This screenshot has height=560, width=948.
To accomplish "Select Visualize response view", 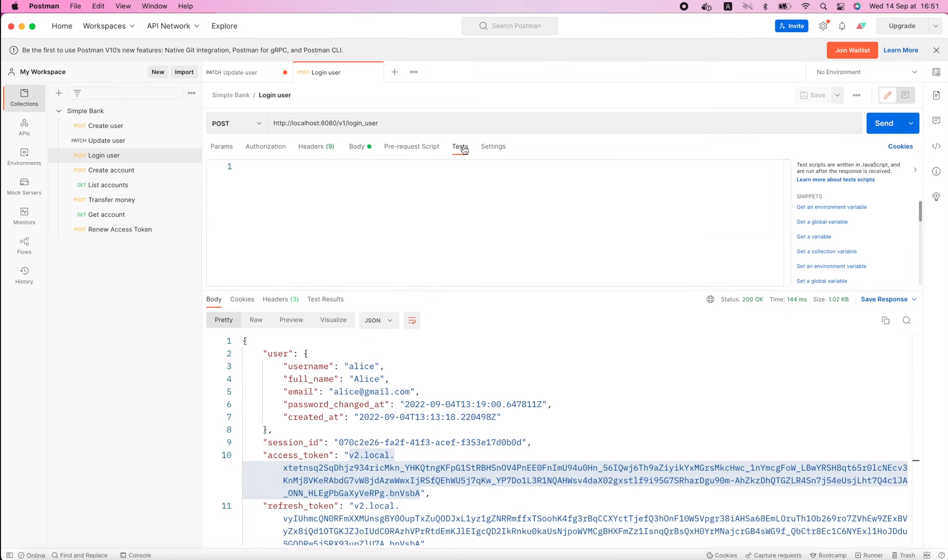I will [x=333, y=320].
